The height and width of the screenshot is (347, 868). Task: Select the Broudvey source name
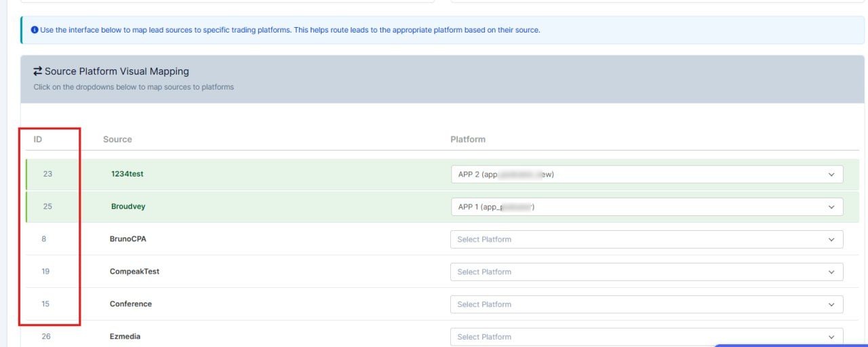pos(128,206)
